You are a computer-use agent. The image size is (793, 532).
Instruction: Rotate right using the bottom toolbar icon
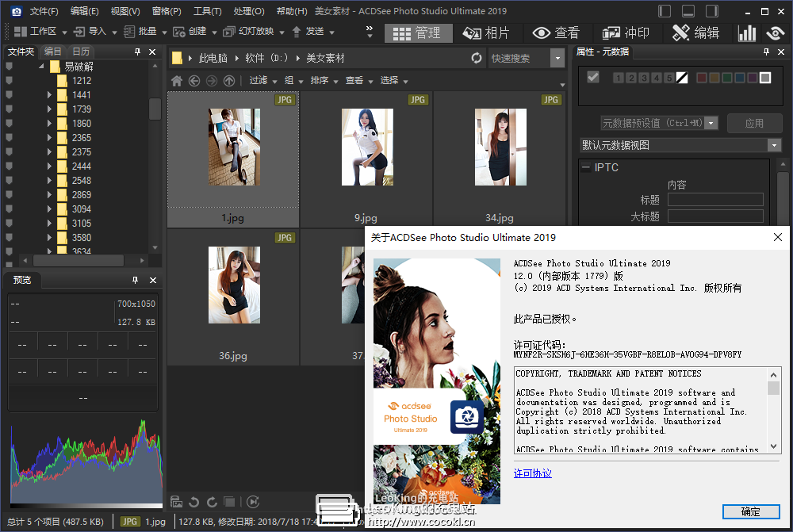[x=212, y=502]
